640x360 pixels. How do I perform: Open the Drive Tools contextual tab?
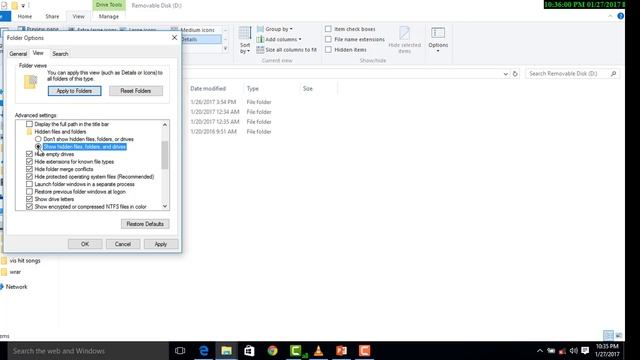109,5
